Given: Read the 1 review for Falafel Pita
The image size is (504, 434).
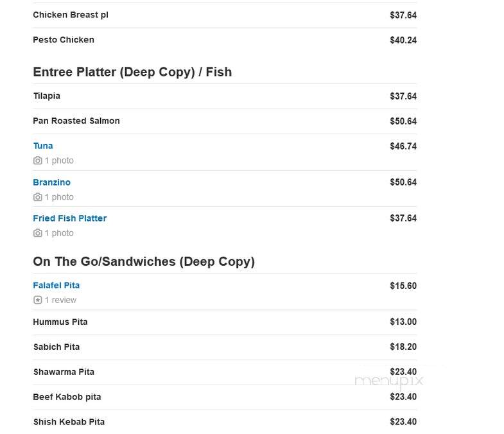Looking at the screenshot, I should [60, 300].
